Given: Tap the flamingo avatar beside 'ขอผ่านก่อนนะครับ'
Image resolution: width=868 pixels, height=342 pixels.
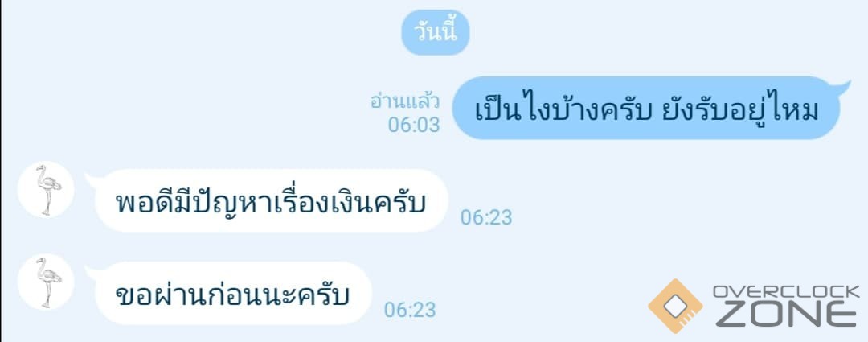Looking at the screenshot, I should point(46,282).
